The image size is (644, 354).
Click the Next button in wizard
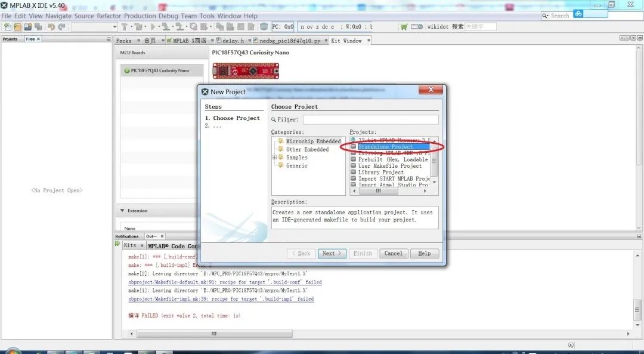pos(332,253)
